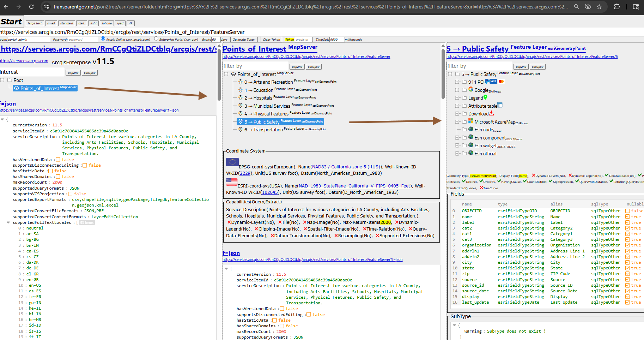Click the Password input field
Viewport: 644px width, 340px height.
83,40
